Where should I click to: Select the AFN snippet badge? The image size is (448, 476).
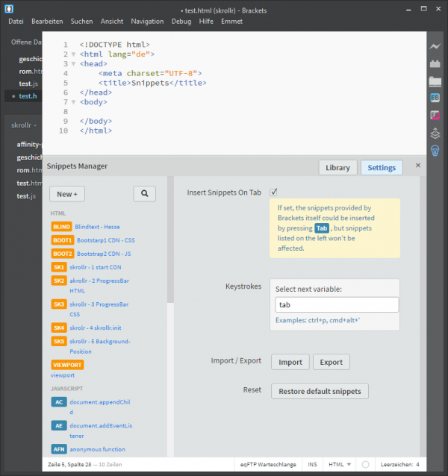59,449
